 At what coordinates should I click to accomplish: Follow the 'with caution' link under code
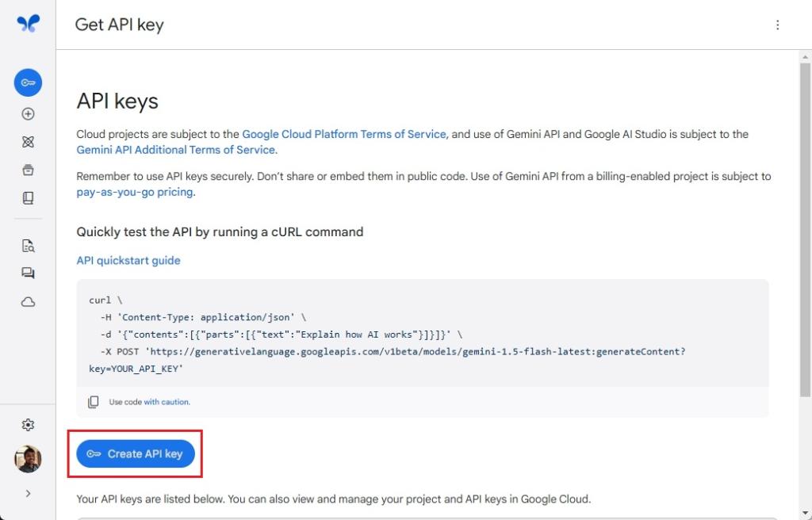tap(167, 402)
